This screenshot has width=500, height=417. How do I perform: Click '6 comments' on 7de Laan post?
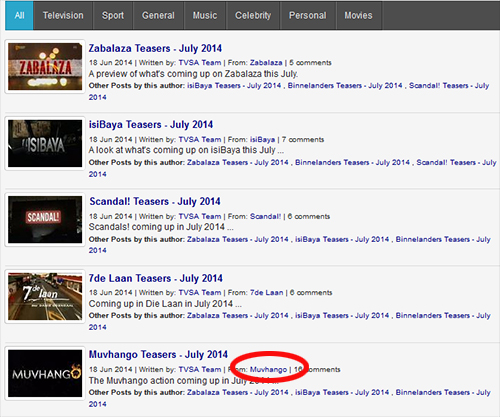coord(311,293)
